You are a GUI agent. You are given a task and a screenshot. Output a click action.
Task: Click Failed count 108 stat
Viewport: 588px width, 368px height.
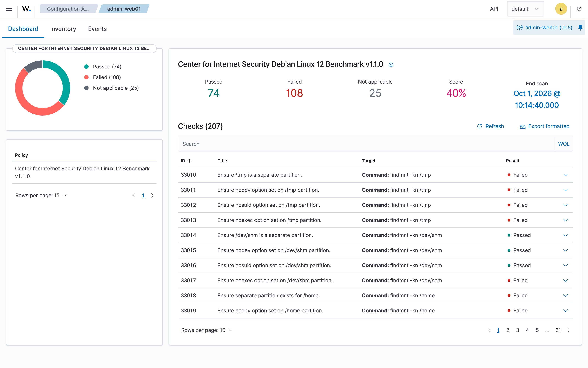[x=295, y=93]
